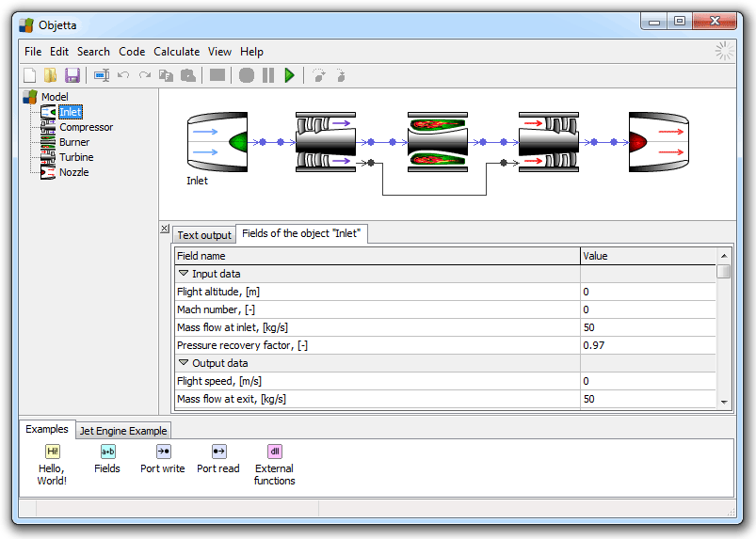Collapse the Input data section
Viewport: 756px width, 539px height.
tap(184, 274)
